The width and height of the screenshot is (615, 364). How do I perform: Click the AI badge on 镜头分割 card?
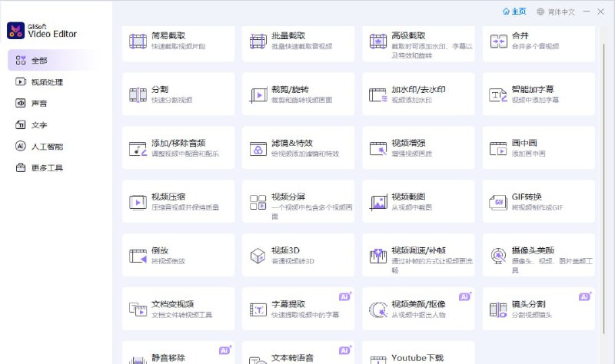[585, 296]
